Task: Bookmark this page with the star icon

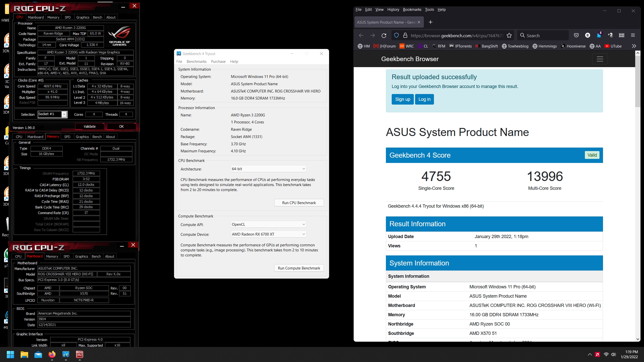Action: pos(509,35)
